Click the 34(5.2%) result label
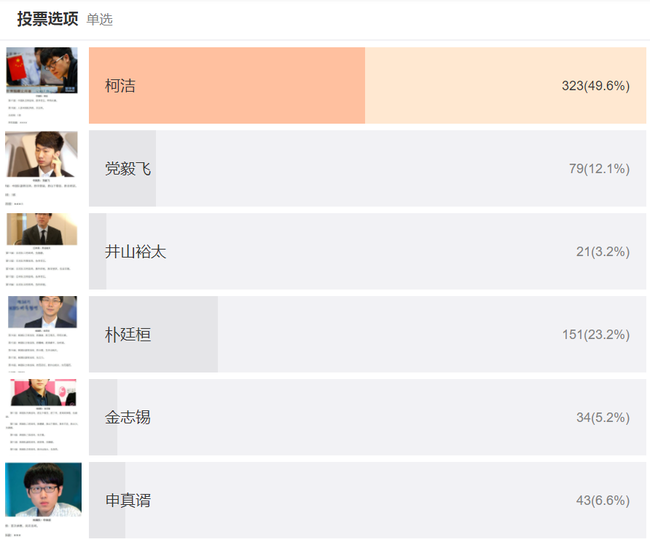Screen dimensions: 650x542 click(603, 418)
